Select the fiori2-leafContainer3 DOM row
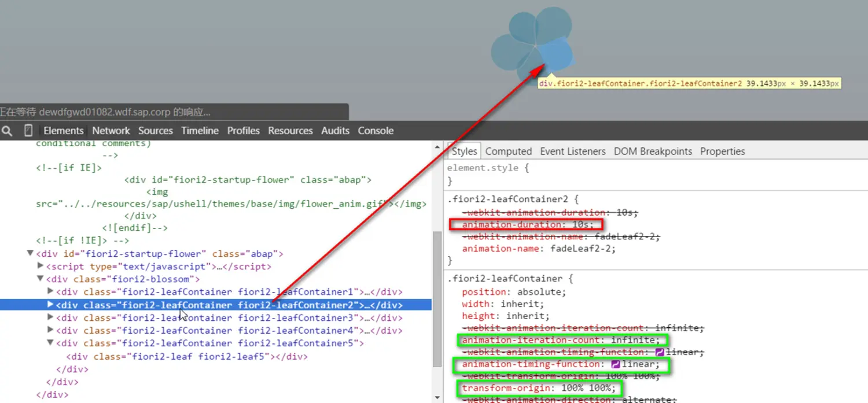The height and width of the screenshot is (403, 868). coord(229,318)
